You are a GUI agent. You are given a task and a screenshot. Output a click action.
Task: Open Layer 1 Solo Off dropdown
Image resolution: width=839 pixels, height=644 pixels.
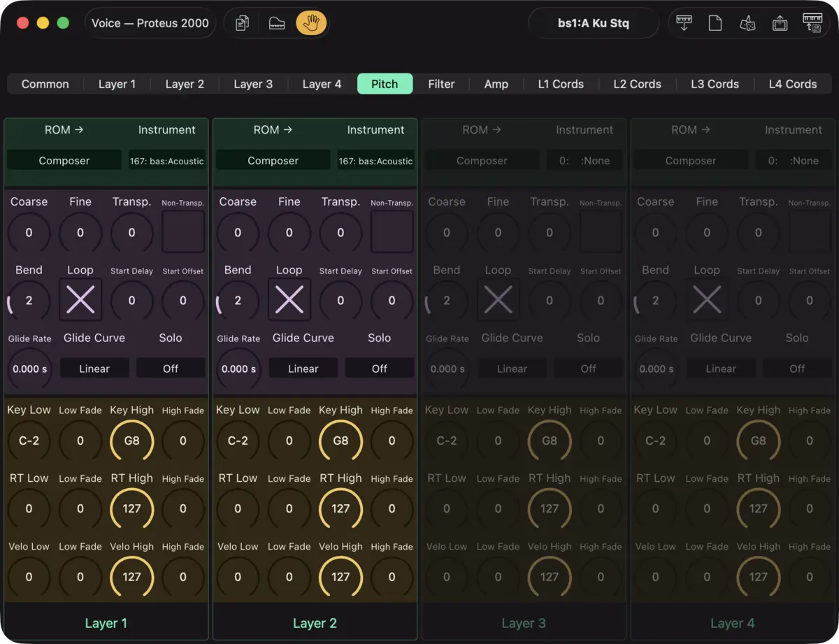point(171,368)
